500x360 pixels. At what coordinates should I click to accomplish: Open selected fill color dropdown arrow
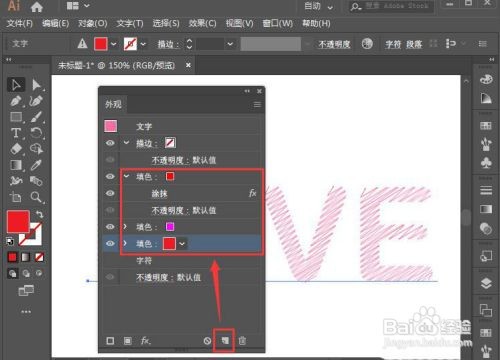182,244
